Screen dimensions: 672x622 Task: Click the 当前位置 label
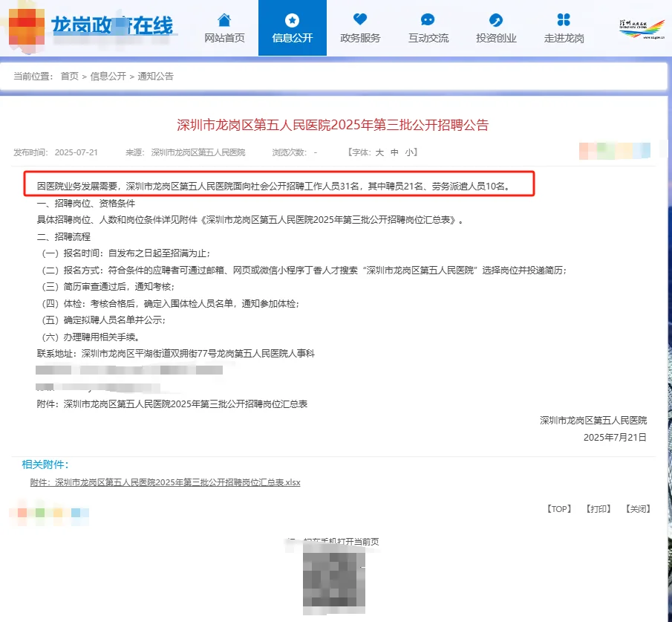33,77
